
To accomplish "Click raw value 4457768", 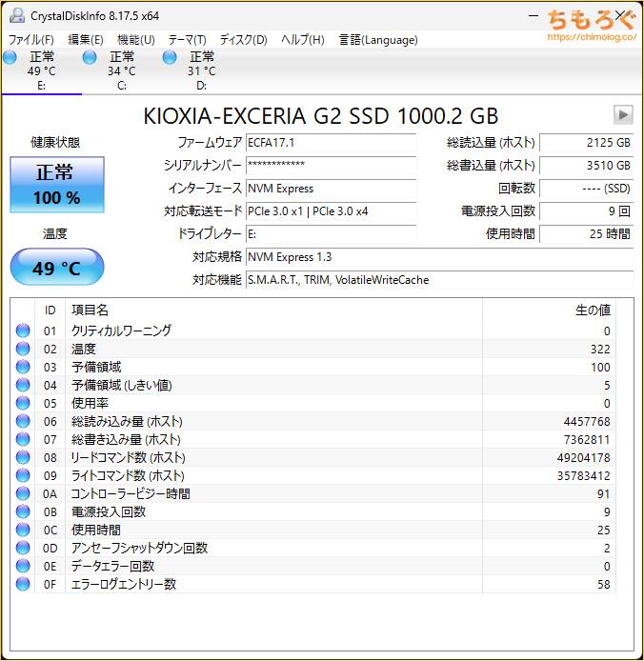I will (587, 422).
